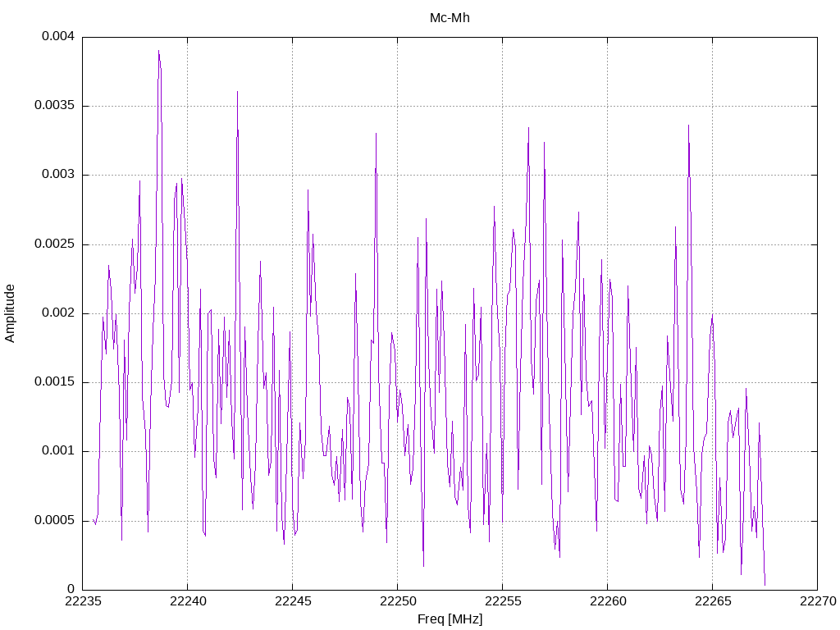Click the 0.0025 y-axis tick label
Screen dimensions: 840x630
click(54, 244)
